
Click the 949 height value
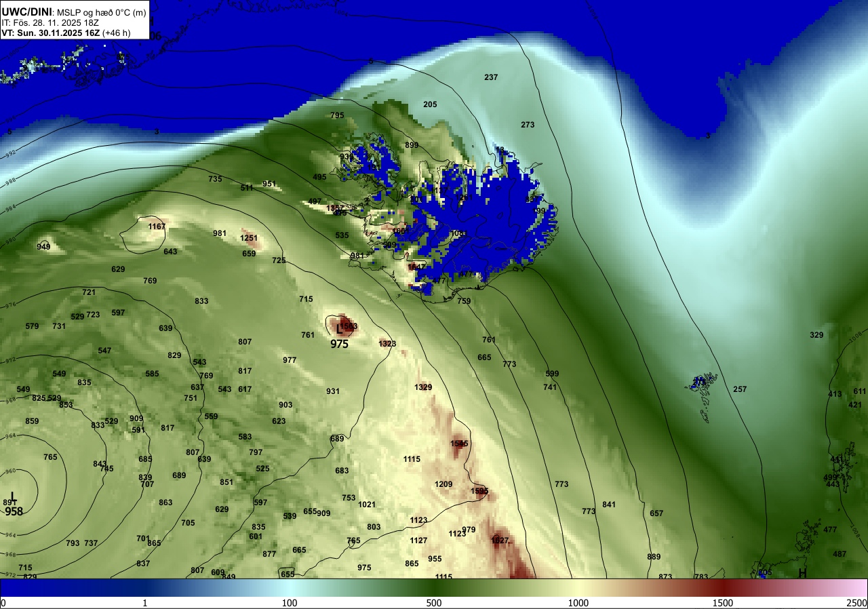coord(43,247)
